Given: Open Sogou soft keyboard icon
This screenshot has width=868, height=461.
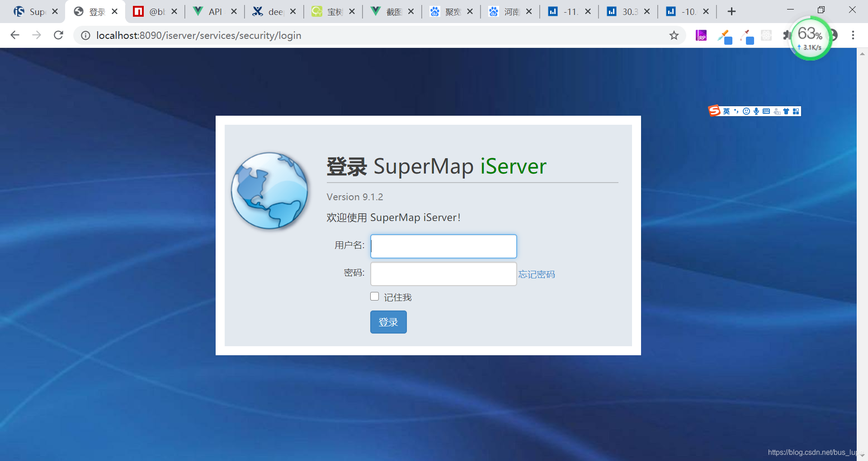Looking at the screenshot, I should (x=766, y=111).
